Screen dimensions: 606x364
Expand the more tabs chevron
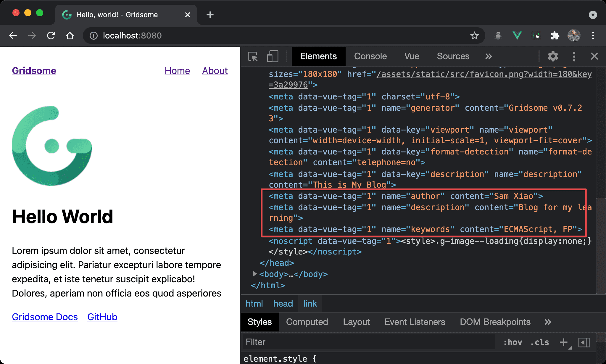coord(488,56)
